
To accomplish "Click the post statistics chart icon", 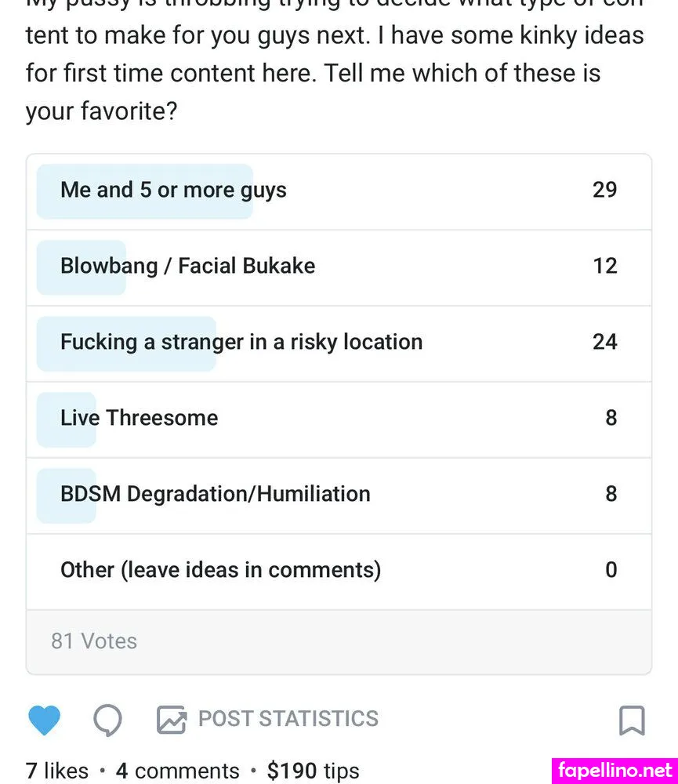I will click(x=171, y=720).
